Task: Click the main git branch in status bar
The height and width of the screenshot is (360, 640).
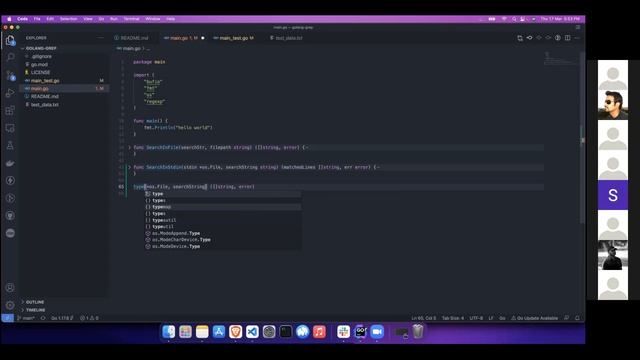Action: [27, 318]
